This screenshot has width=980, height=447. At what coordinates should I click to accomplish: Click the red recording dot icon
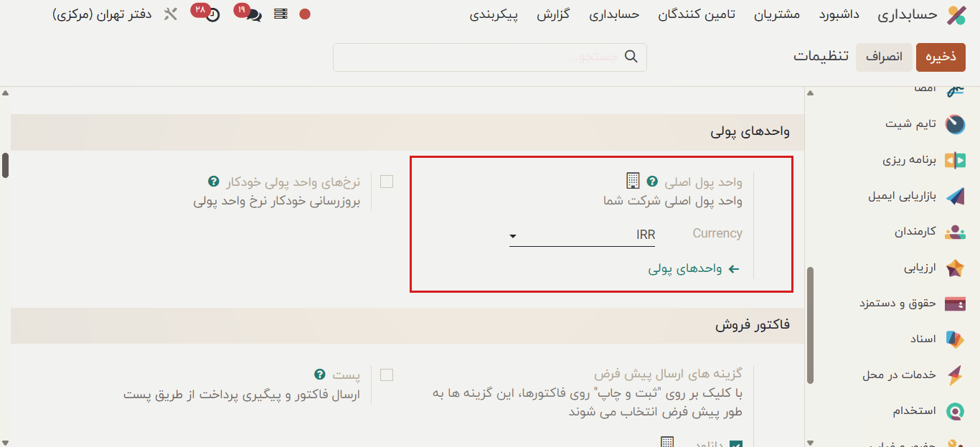coord(305,14)
